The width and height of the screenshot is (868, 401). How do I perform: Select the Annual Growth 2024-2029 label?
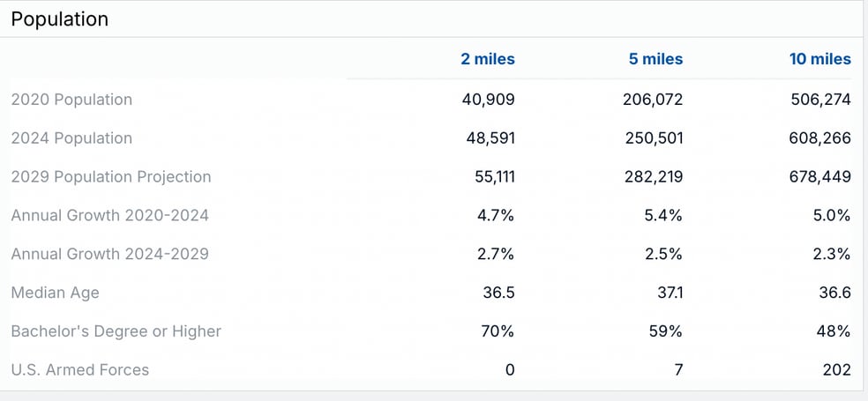pyautogui.click(x=110, y=254)
